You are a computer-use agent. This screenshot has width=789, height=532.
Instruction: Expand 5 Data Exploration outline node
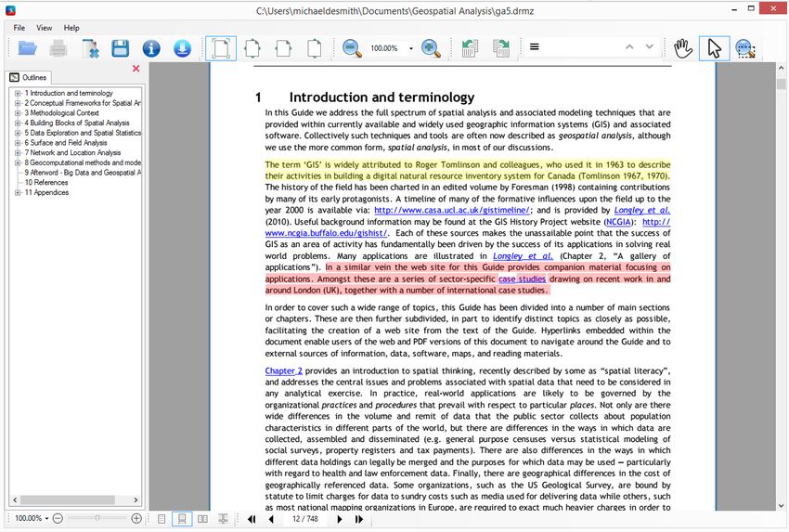pyautogui.click(x=18, y=133)
